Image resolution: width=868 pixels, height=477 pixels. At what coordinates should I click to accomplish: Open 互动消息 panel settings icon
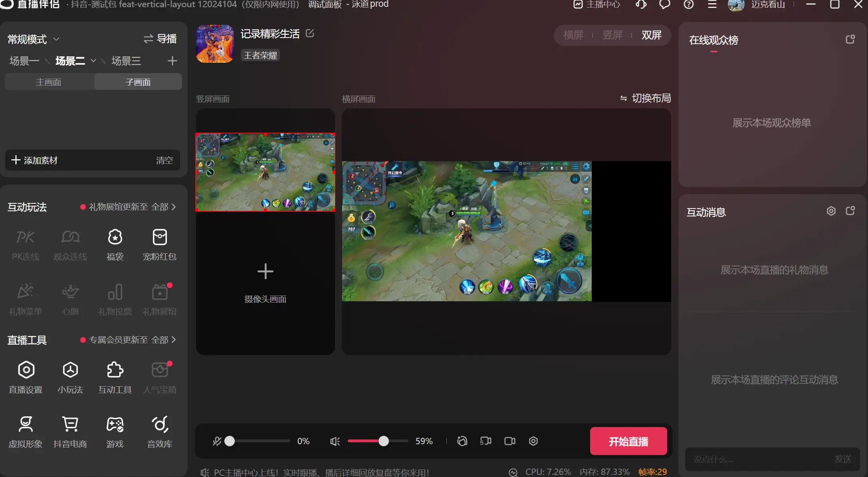point(831,211)
